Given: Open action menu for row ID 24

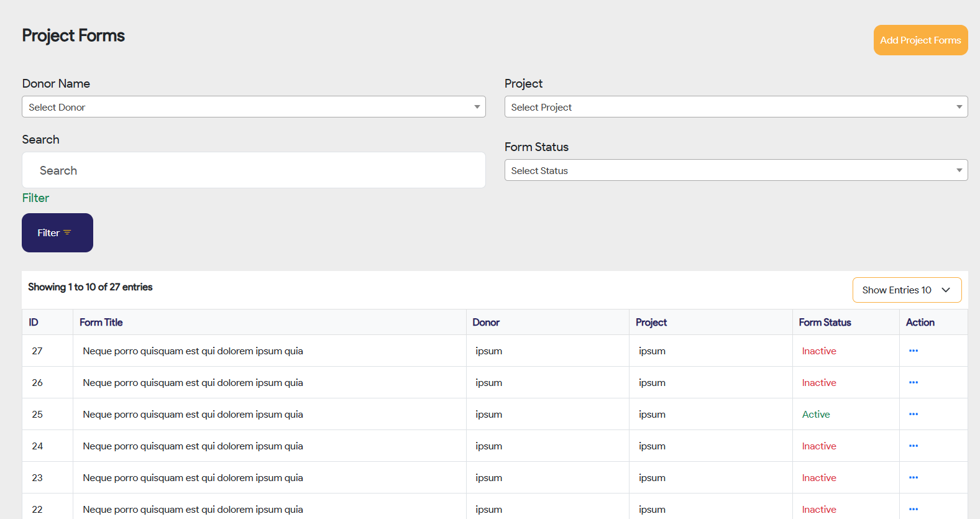Looking at the screenshot, I should 913,446.
